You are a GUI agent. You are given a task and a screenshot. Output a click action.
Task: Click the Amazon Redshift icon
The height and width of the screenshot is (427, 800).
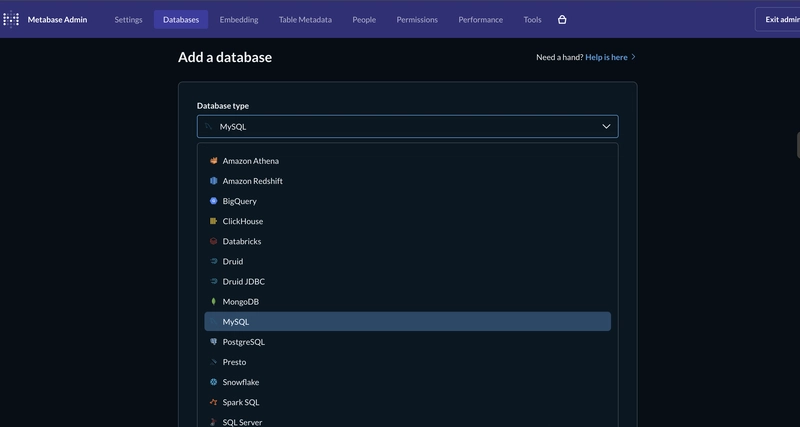click(x=213, y=181)
